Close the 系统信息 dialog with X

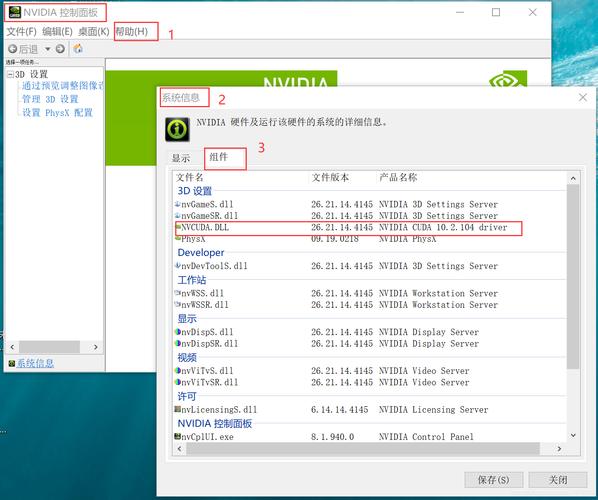point(583,97)
